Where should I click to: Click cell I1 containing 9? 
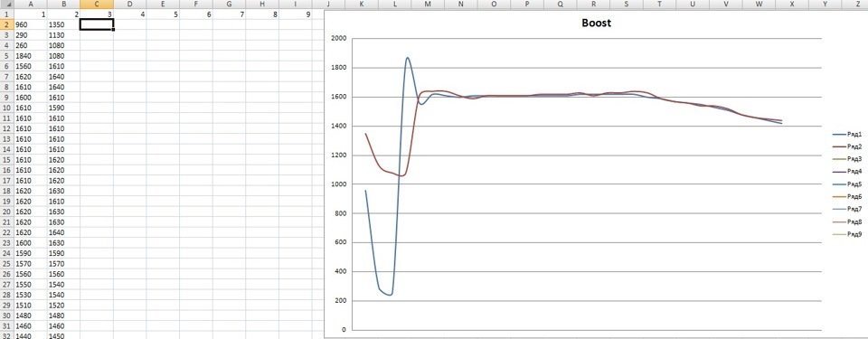pyautogui.click(x=296, y=14)
